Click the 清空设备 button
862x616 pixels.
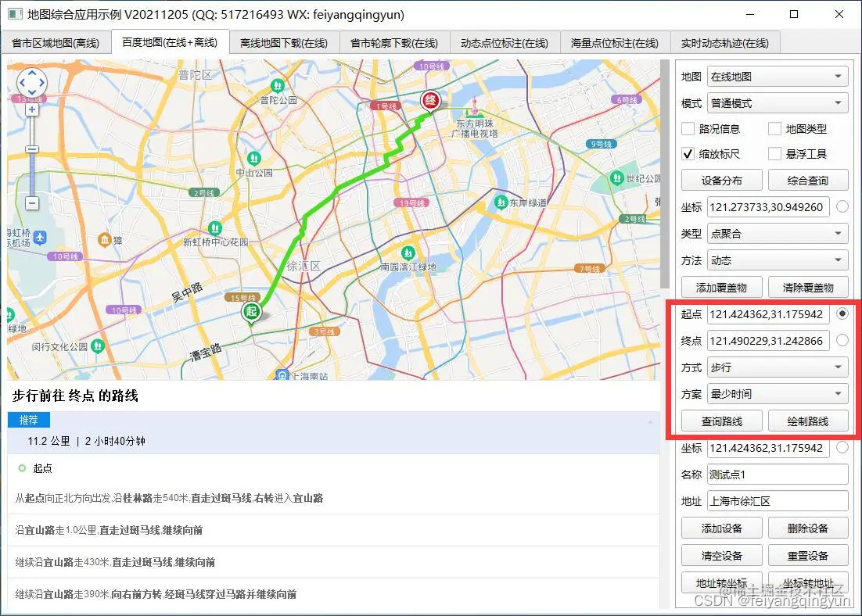[x=722, y=556]
